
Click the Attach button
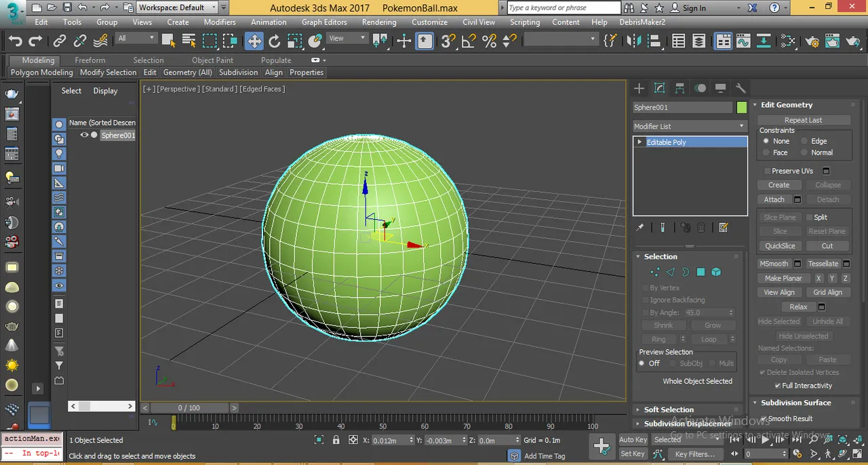pos(774,200)
